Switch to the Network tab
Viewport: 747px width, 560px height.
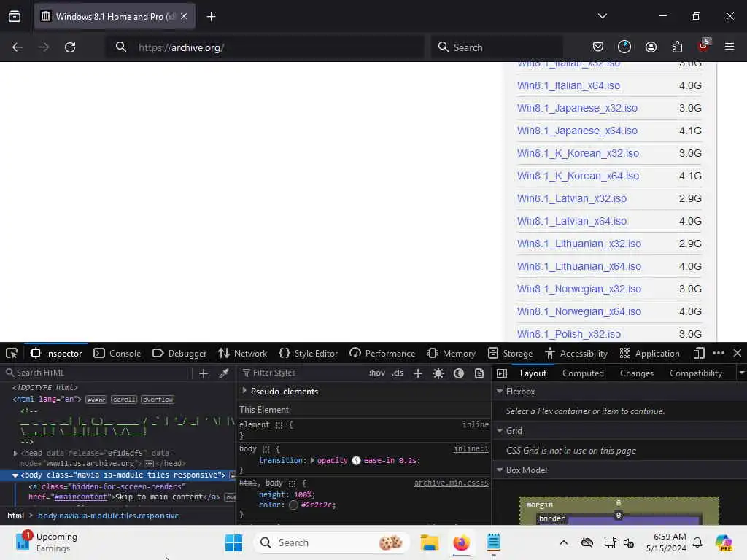[x=242, y=354]
